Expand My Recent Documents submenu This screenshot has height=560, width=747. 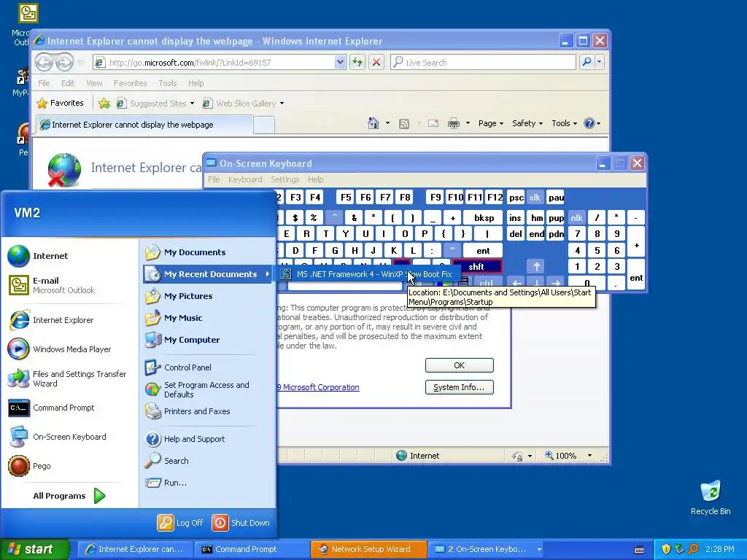coord(207,274)
